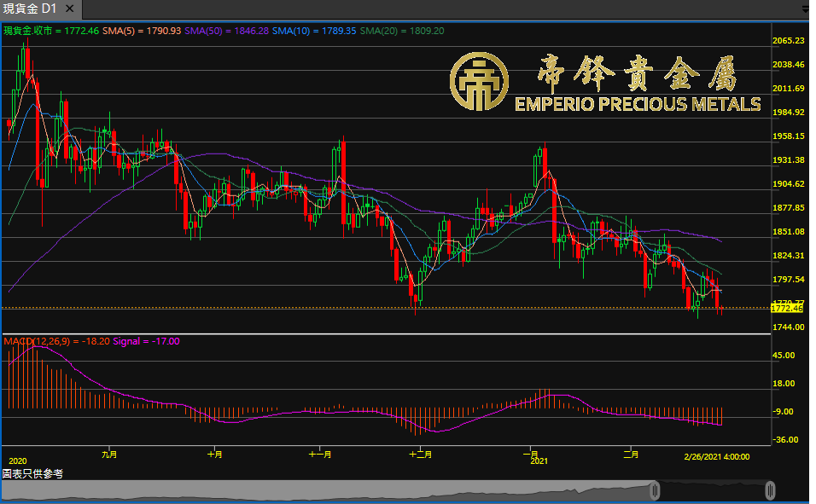816x504 pixels.
Task: Open the tab list dropdown arrow at top right
Action: point(805,9)
